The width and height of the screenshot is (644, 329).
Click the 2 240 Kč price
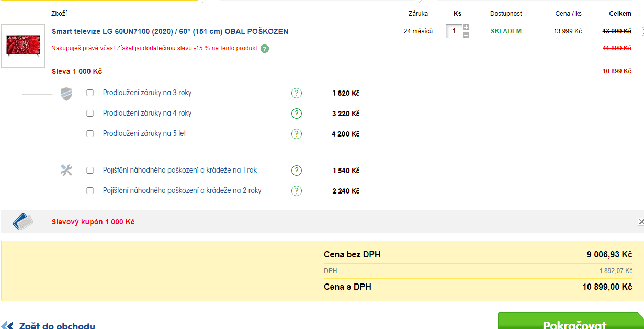346,191
